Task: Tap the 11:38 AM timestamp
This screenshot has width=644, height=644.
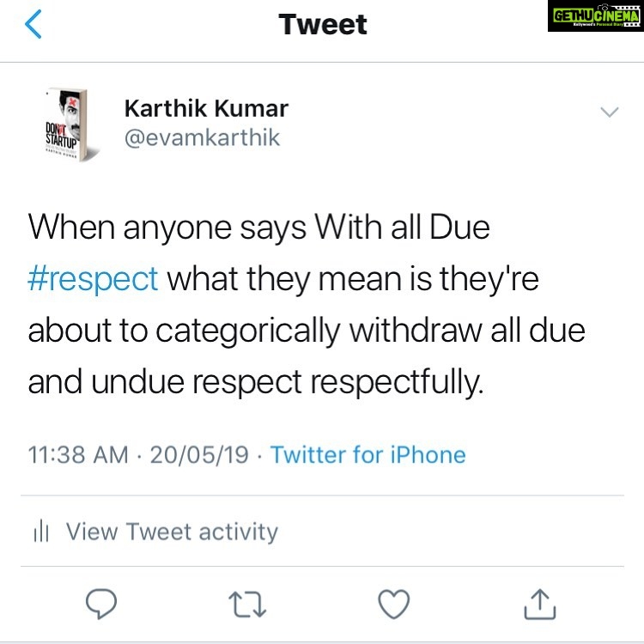Action: coord(78,454)
